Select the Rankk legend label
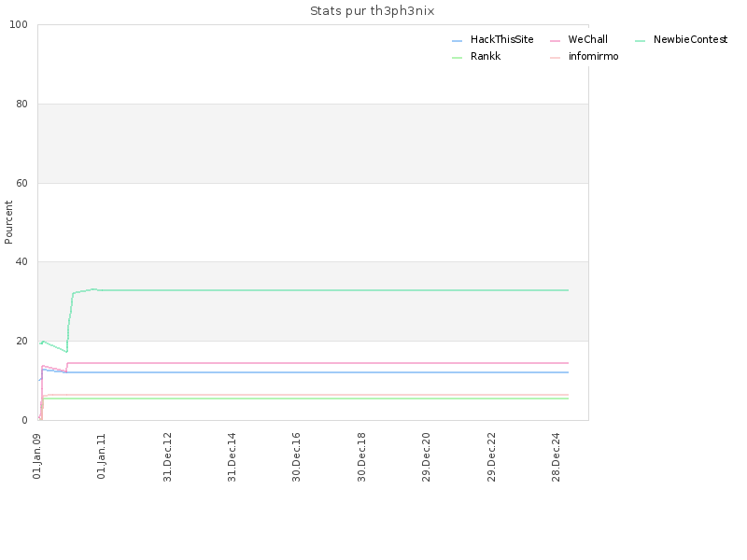The width and height of the screenshot is (747, 560). click(486, 56)
